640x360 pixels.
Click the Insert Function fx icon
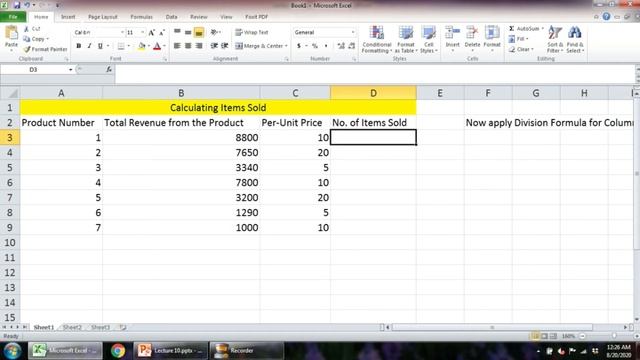coord(109,69)
